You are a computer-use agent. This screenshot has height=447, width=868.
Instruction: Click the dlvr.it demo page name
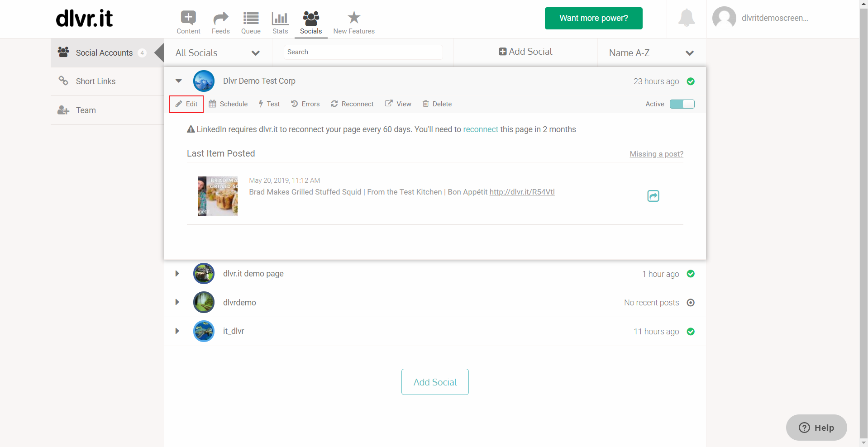point(253,274)
